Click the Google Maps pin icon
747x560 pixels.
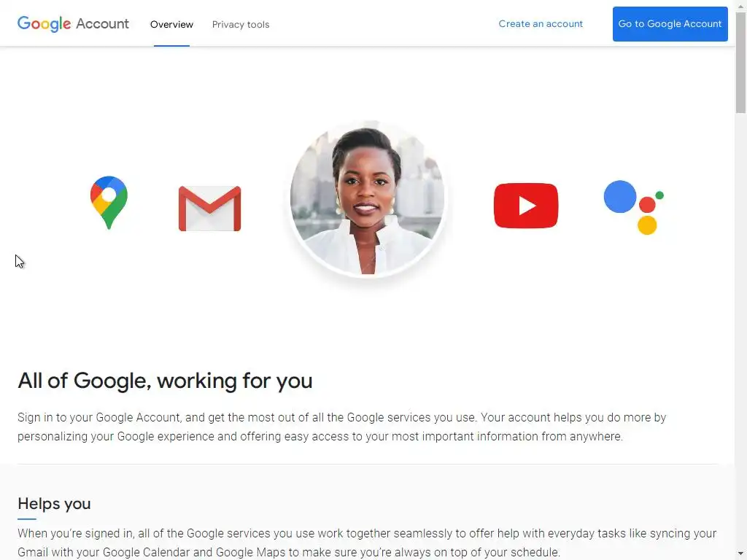coord(109,203)
